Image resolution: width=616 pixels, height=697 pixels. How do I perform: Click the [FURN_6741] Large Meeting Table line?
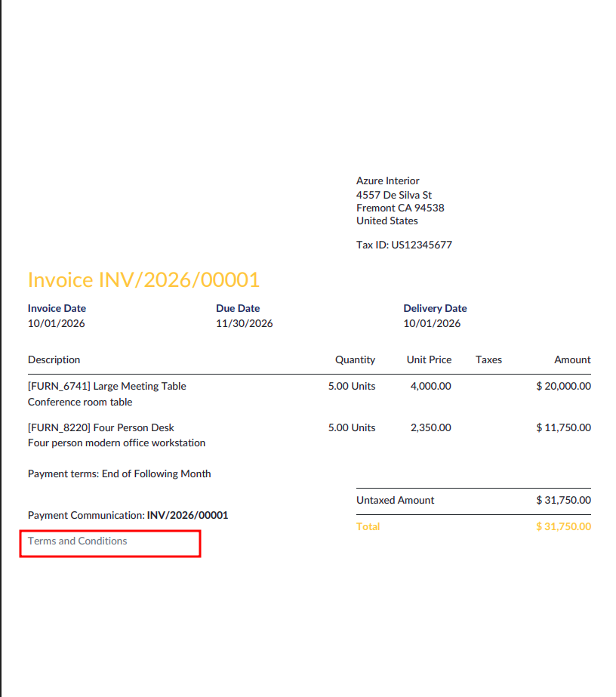coord(106,387)
